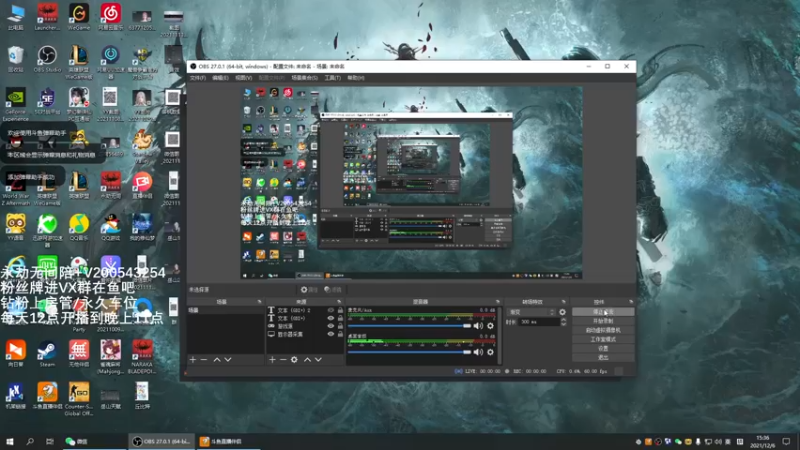Pop out the Controls dock via header icon
Image resolution: width=800 pixels, height=450 pixels.
[x=631, y=302]
